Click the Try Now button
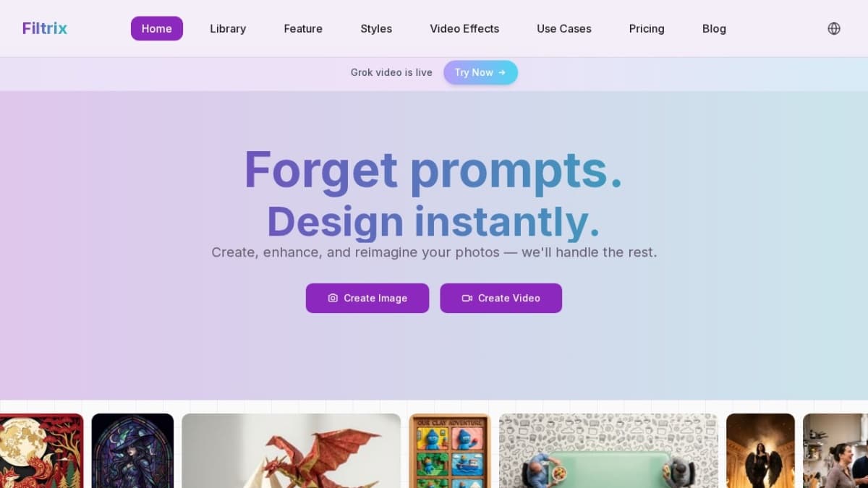The height and width of the screenshot is (488, 868). point(480,72)
